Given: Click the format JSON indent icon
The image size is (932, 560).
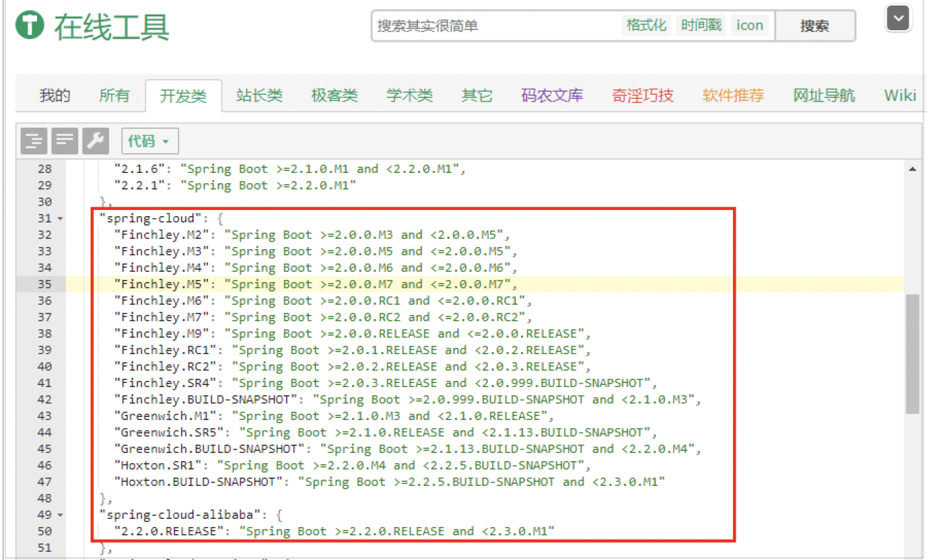Looking at the screenshot, I should (x=34, y=141).
